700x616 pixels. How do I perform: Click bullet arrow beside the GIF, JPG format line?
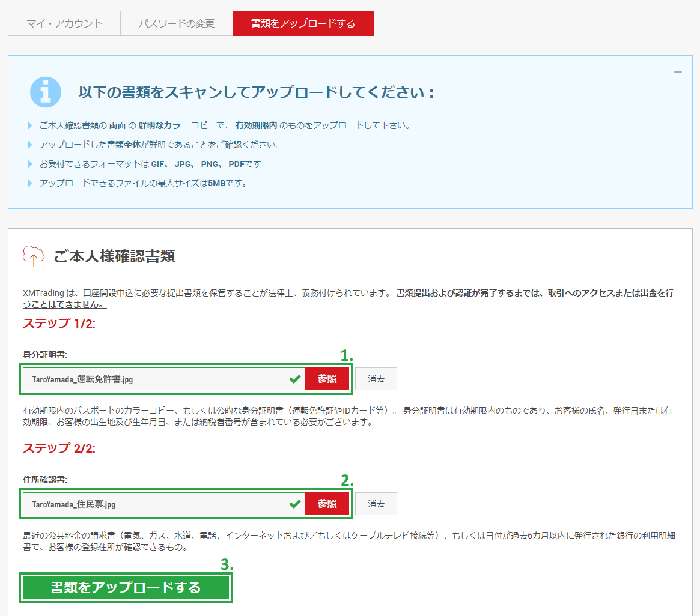pos(30,164)
